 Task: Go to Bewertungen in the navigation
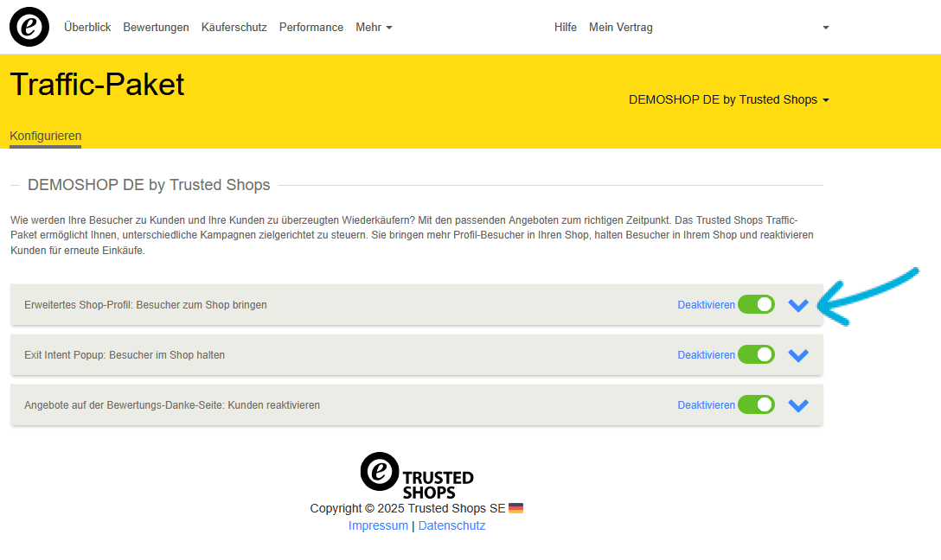pyautogui.click(x=156, y=27)
